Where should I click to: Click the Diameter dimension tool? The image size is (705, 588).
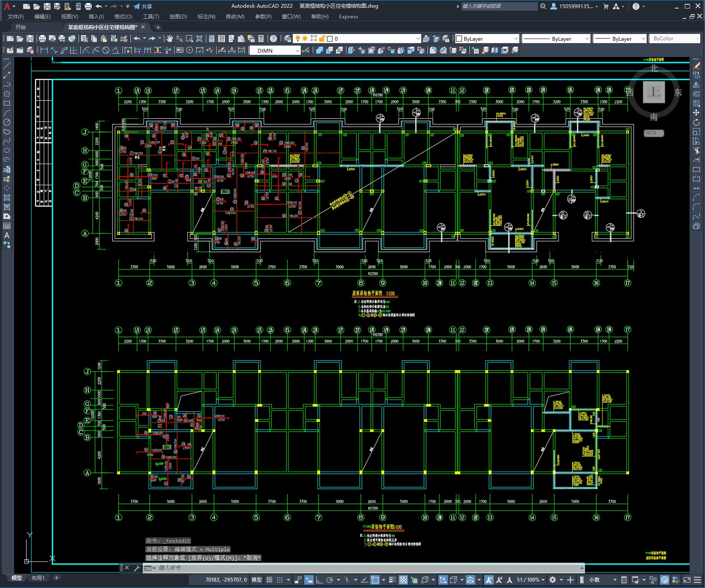tap(106, 50)
